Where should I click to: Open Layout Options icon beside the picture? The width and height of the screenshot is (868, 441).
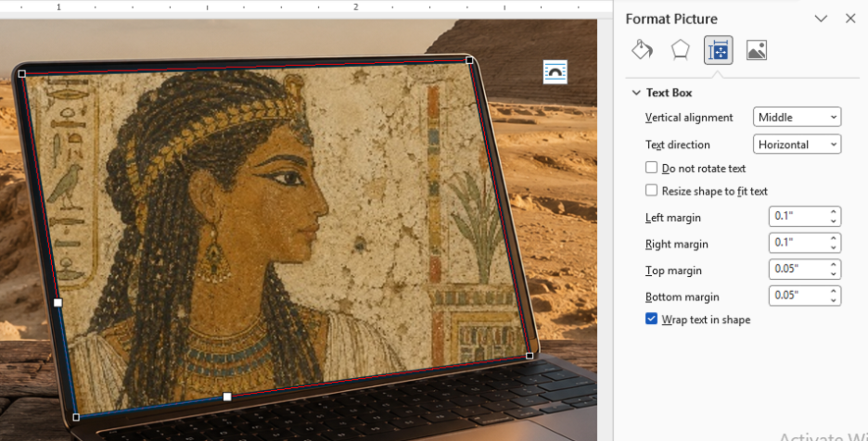pos(555,72)
